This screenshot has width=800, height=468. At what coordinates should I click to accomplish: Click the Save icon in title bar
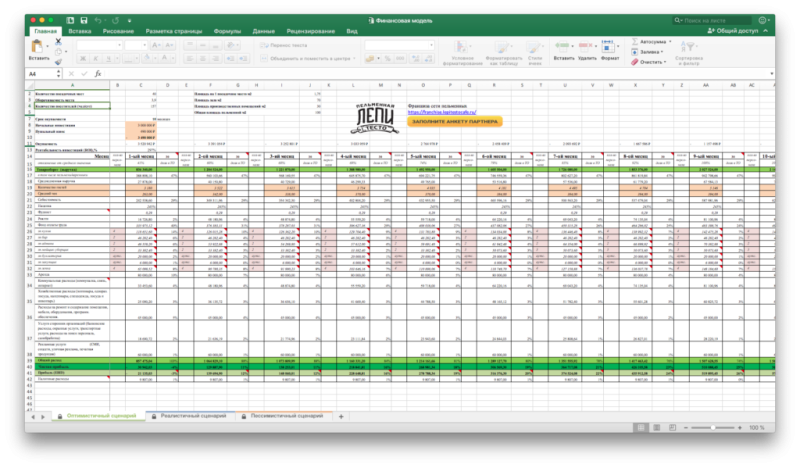84,20
